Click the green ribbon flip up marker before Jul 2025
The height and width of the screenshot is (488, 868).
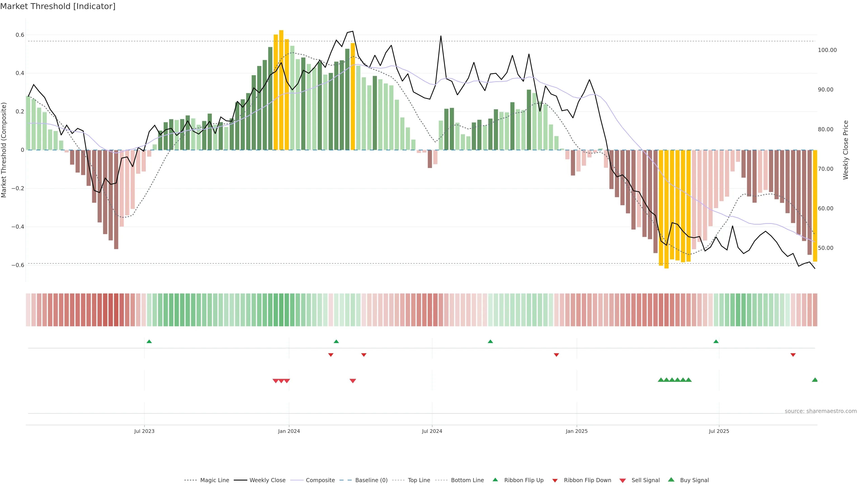716,342
